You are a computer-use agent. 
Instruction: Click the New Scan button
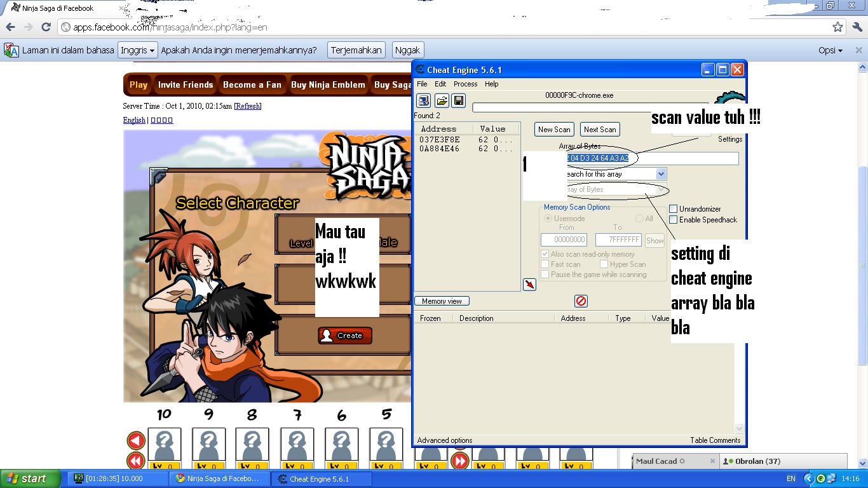click(554, 130)
